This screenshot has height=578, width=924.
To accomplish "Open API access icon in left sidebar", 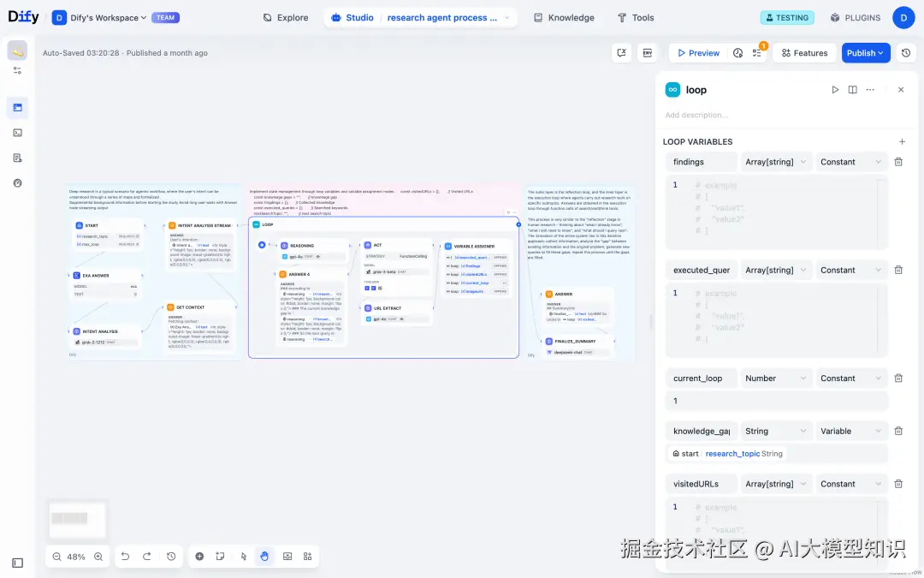I will tap(18, 133).
